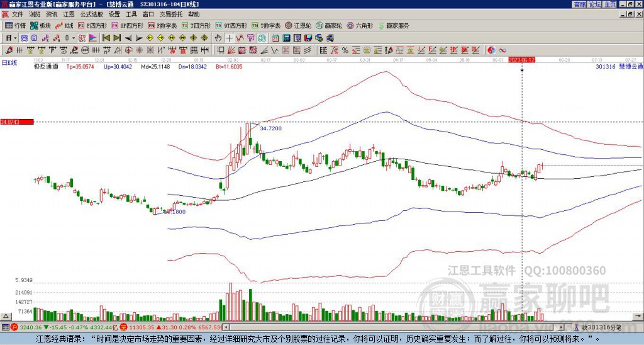The image size is (644, 345).
Task: Open the 9T四方形 tool
Action: coord(231,25)
